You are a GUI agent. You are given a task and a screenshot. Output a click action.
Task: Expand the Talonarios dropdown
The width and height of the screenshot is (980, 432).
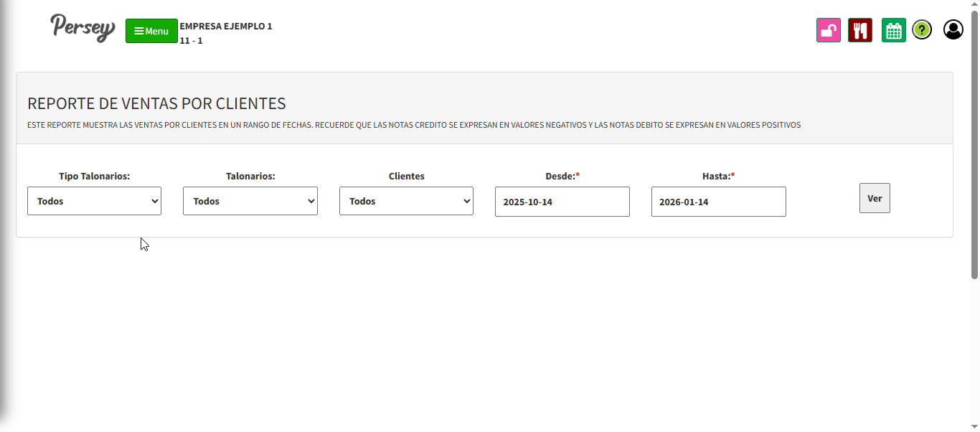[x=250, y=201]
